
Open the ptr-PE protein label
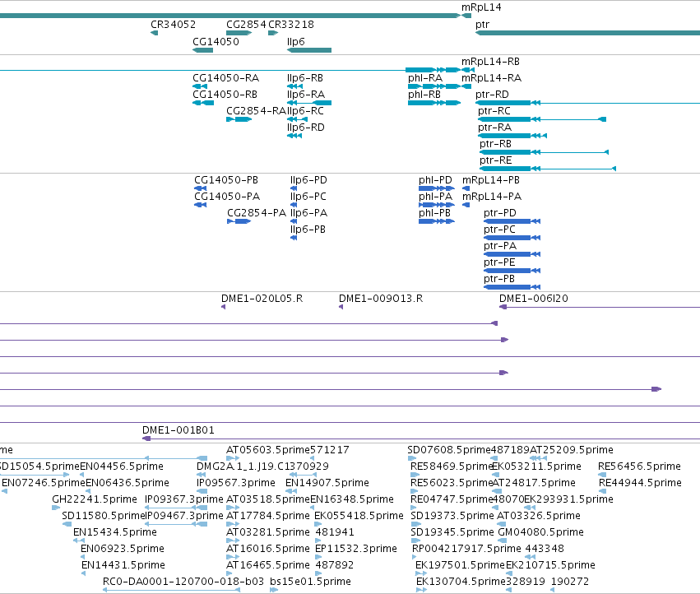point(499,262)
